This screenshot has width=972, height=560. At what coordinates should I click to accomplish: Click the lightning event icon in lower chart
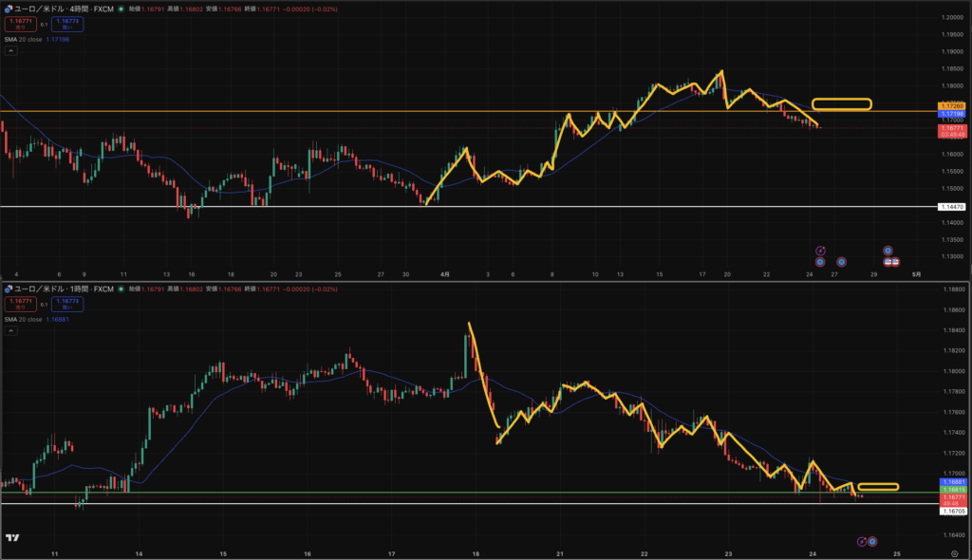[862, 541]
